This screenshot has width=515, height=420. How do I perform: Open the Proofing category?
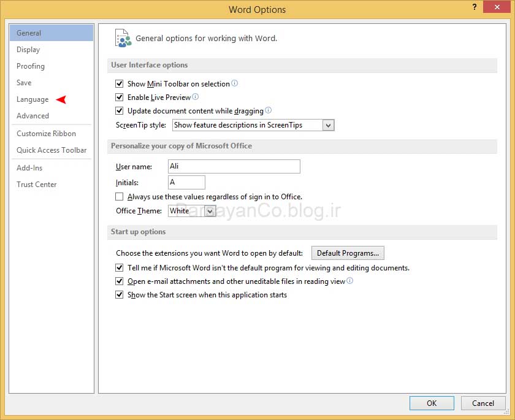click(31, 66)
